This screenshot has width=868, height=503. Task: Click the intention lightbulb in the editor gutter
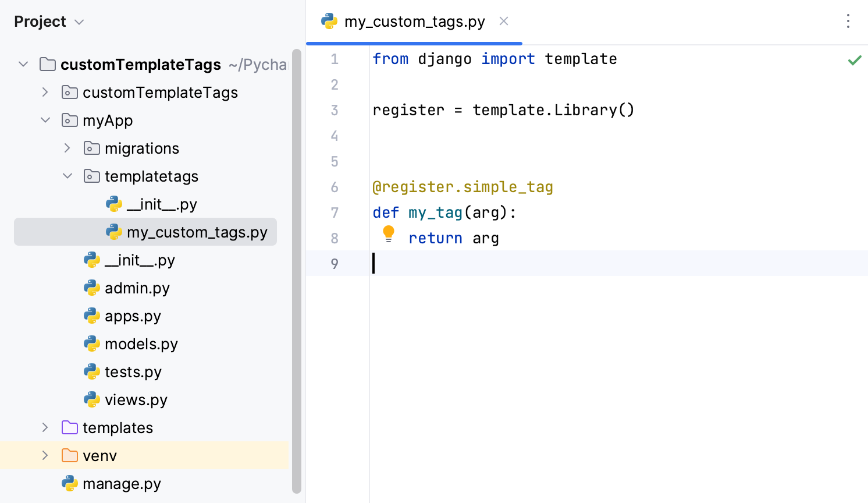click(388, 234)
